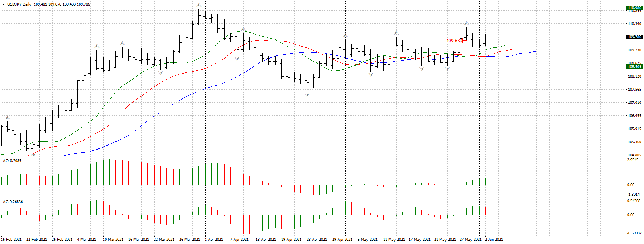Click the 1 Apr 2021 date on the time axis
The height and width of the screenshot is (244, 644).
tap(214, 240)
